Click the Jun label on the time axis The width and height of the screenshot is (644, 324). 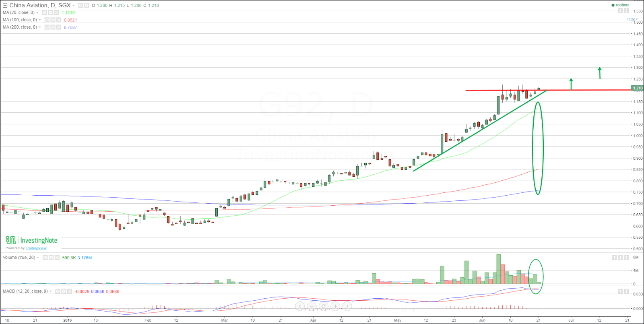click(x=482, y=320)
